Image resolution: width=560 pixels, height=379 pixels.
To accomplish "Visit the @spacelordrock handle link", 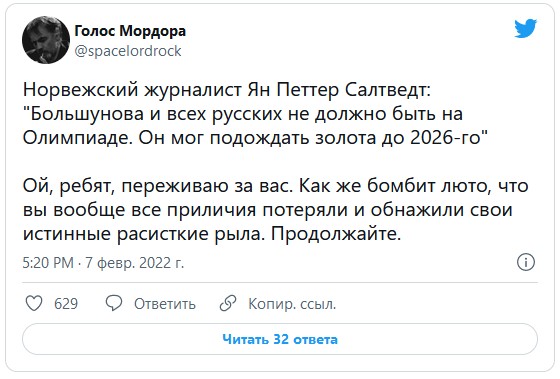I will pyautogui.click(x=128, y=51).
